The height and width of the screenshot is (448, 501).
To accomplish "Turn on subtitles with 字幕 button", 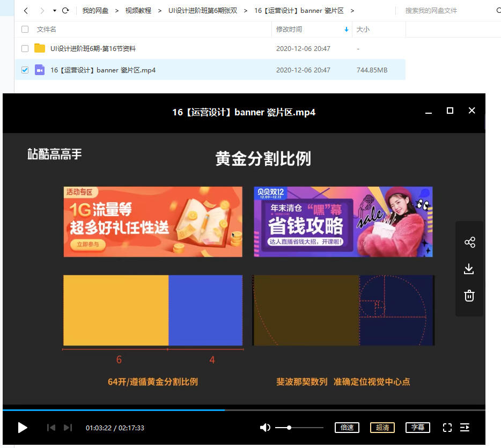I will click(x=418, y=428).
